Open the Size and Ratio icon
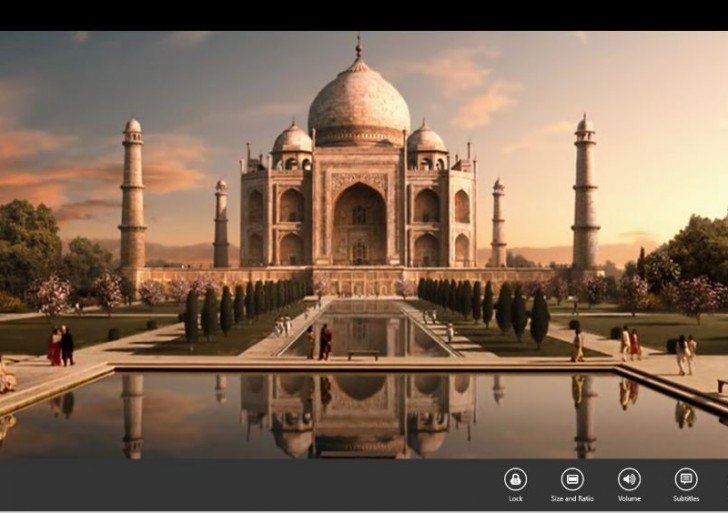Viewport: 728px width, 513px height. click(x=572, y=479)
